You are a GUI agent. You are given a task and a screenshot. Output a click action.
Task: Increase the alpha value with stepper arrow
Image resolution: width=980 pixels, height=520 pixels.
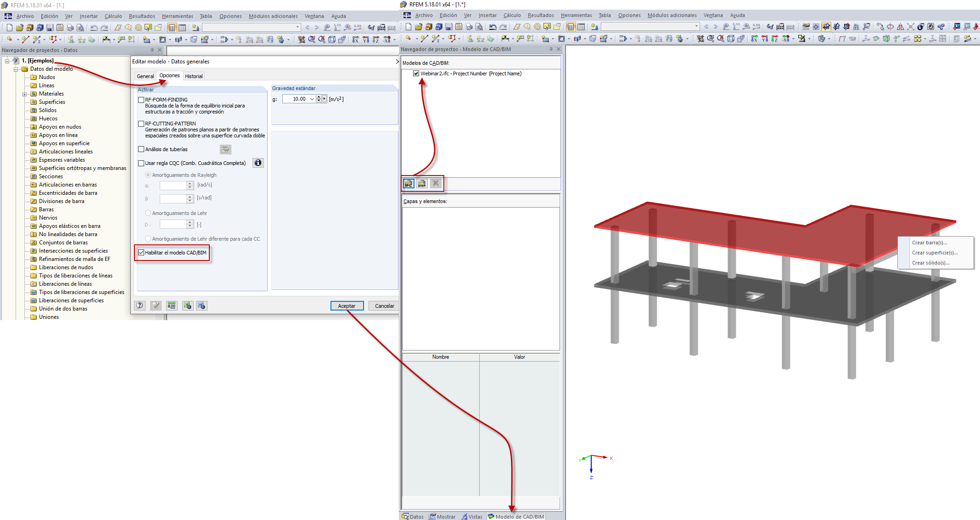click(x=190, y=183)
